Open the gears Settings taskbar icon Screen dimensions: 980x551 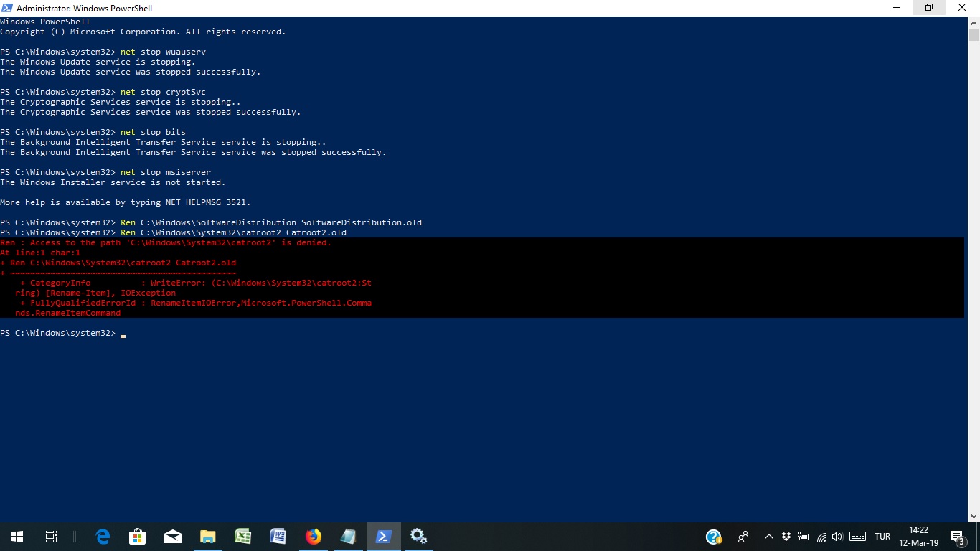click(418, 537)
